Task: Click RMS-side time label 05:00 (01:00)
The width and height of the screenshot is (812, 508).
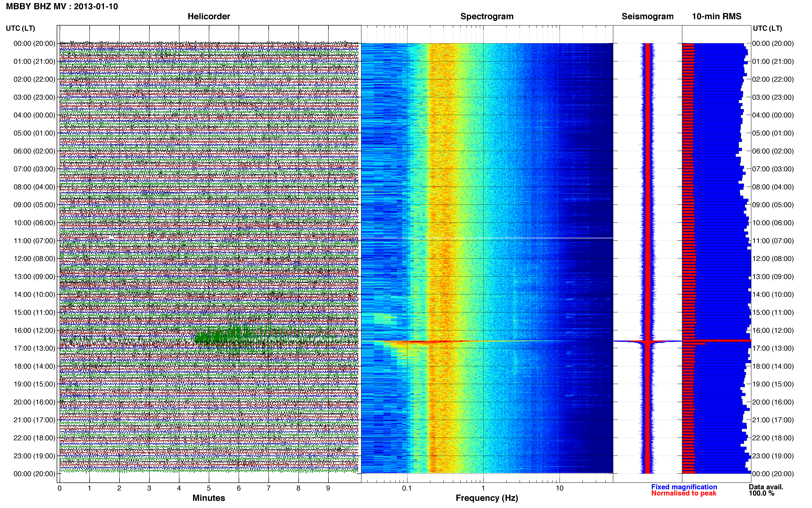Action: 773,133
